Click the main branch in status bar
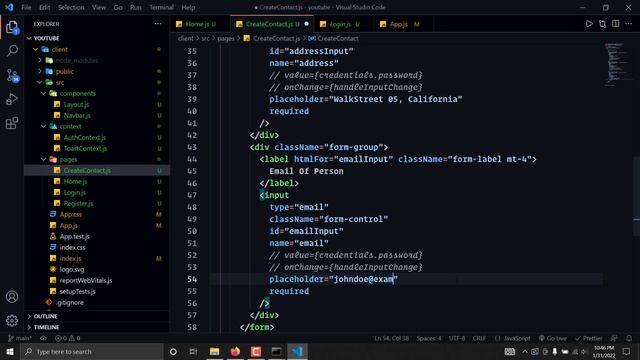The image size is (640, 360). tap(20, 338)
